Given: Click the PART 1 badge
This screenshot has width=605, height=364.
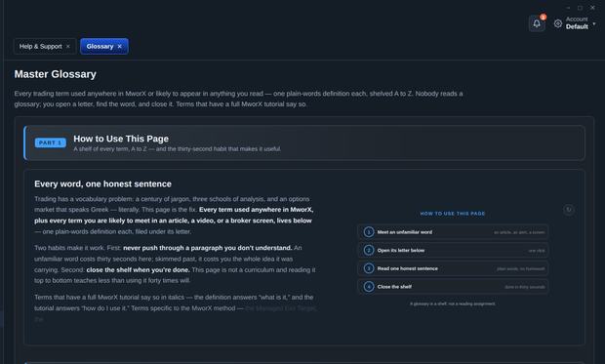Looking at the screenshot, I should [x=50, y=142].
